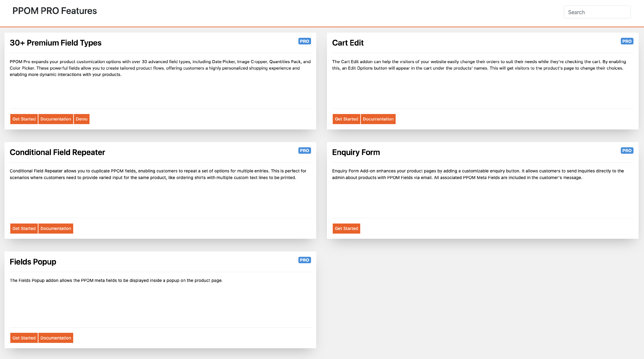Image resolution: width=644 pixels, height=359 pixels.
Task: Open Conditional Field Repeater Documentation
Action: [x=56, y=228]
